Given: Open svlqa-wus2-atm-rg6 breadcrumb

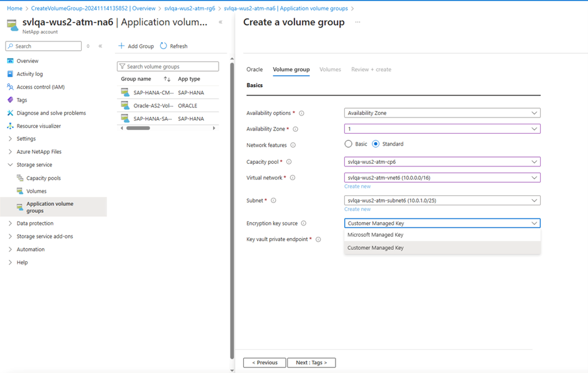Looking at the screenshot, I should 190,8.
